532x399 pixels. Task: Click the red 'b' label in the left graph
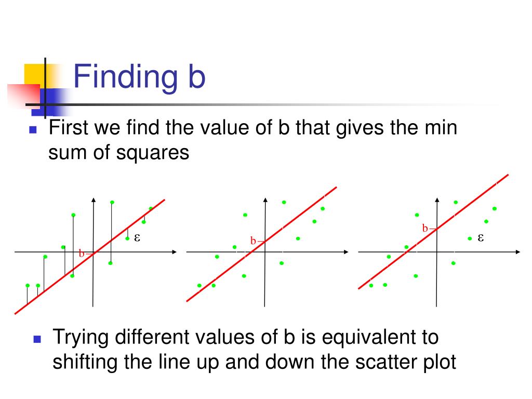[82, 253]
